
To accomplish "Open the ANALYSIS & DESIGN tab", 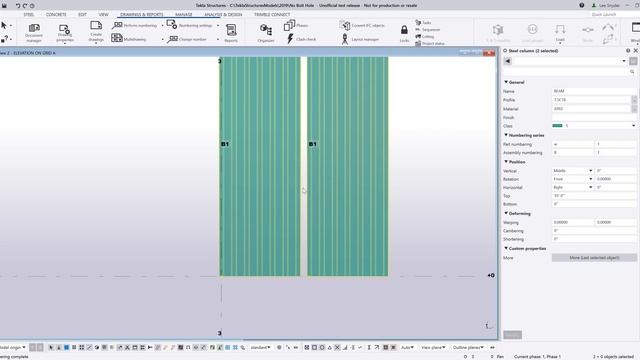I will point(223,14).
